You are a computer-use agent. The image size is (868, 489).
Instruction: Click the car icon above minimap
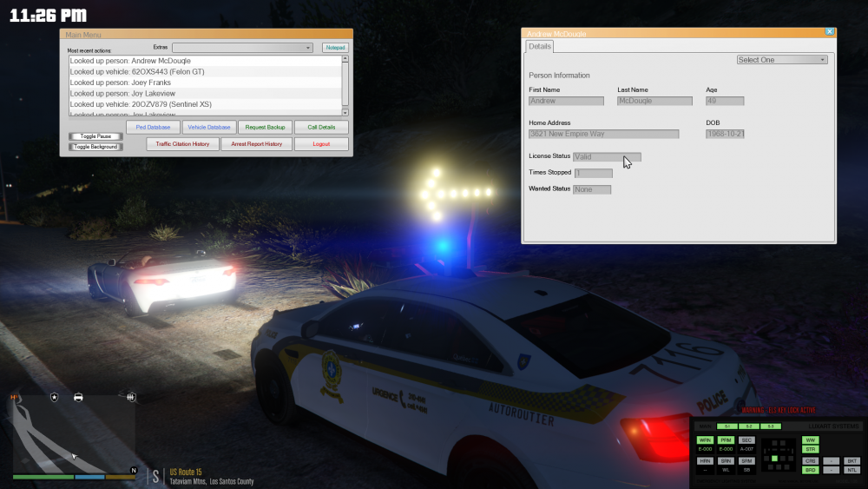pyautogui.click(x=78, y=397)
